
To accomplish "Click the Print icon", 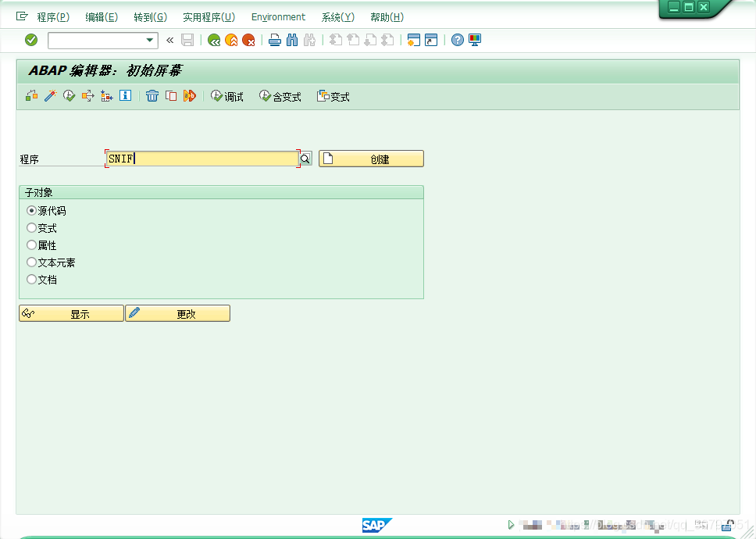I will [x=275, y=40].
